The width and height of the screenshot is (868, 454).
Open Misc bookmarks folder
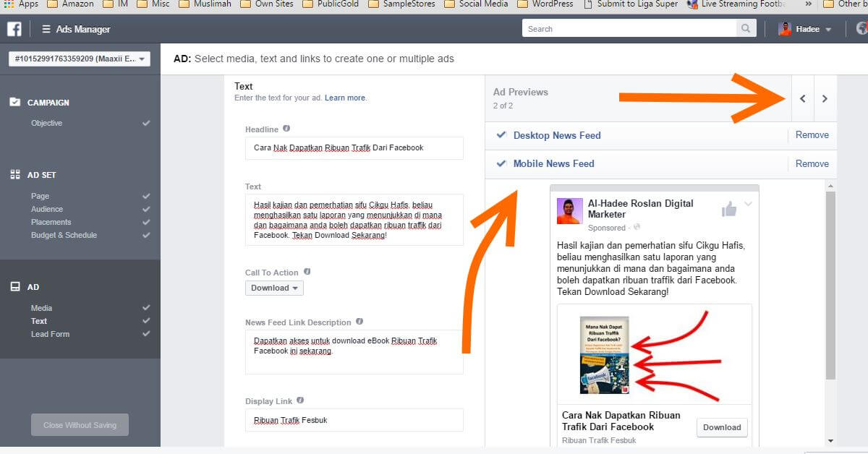tap(152, 4)
